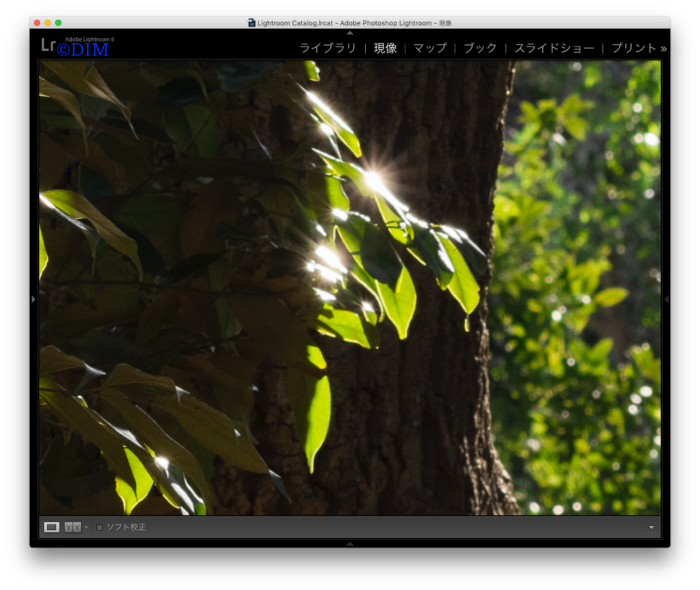Enable the ソフト校正 soft proofing checkbox
The height and width of the screenshot is (590, 700).
point(100,528)
